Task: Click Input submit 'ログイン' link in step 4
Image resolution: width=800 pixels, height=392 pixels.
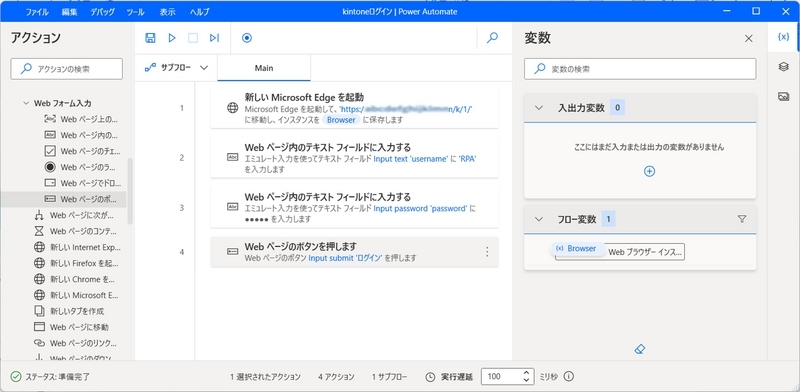Action: (x=345, y=258)
